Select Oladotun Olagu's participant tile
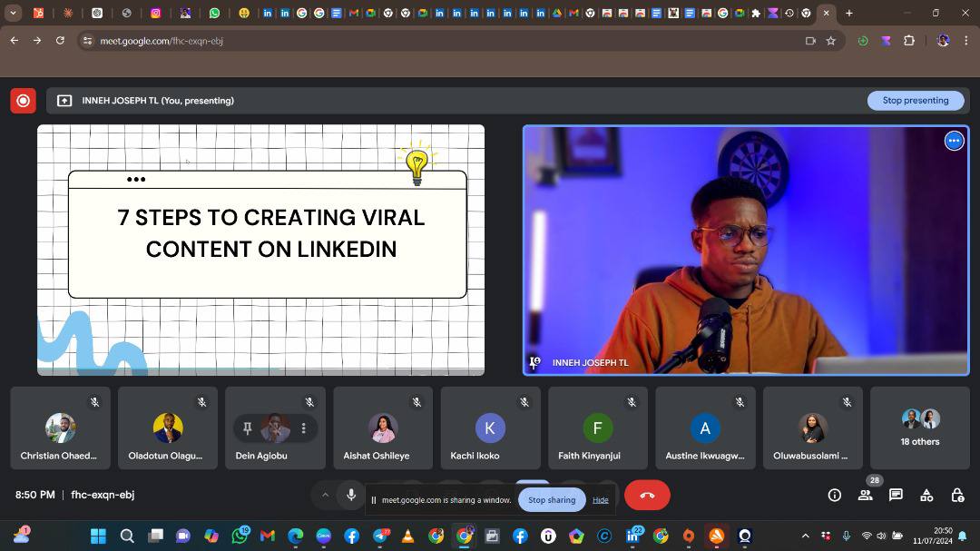Image resolution: width=980 pixels, height=551 pixels. point(168,428)
